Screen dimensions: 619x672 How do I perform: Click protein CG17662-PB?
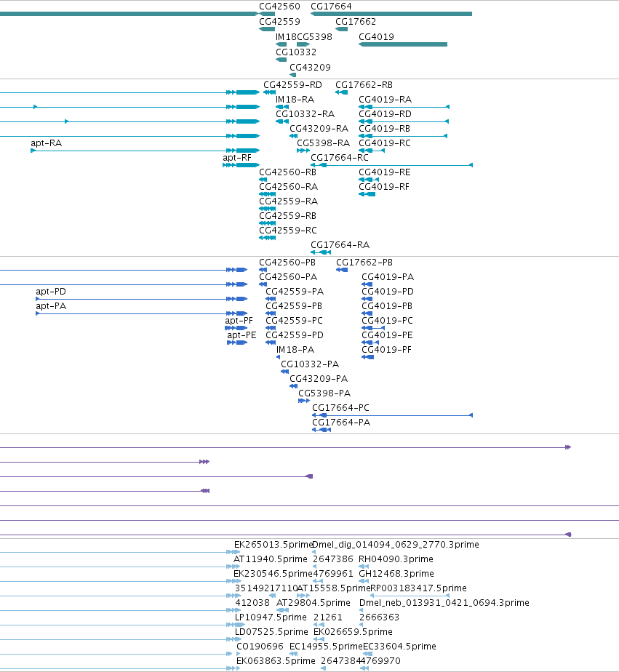[x=364, y=263]
